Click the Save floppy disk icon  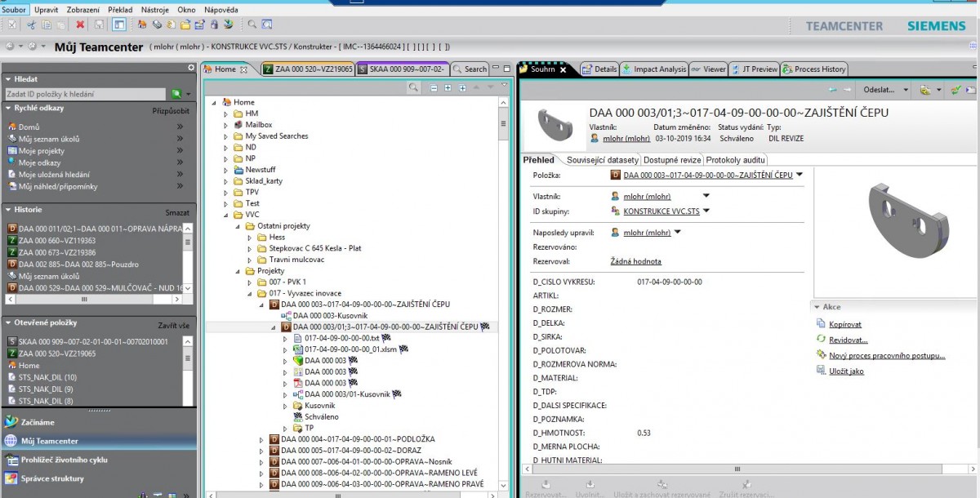[x=99, y=24]
